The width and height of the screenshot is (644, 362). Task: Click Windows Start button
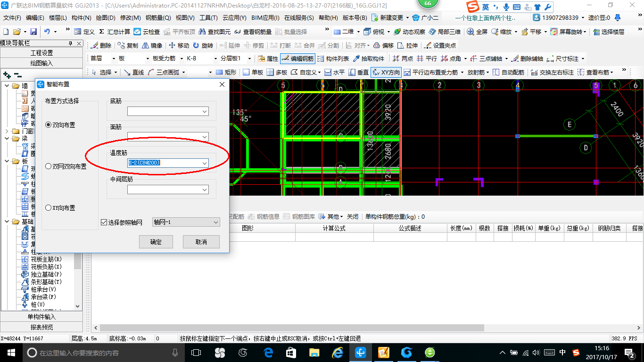[x=11, y=353]
